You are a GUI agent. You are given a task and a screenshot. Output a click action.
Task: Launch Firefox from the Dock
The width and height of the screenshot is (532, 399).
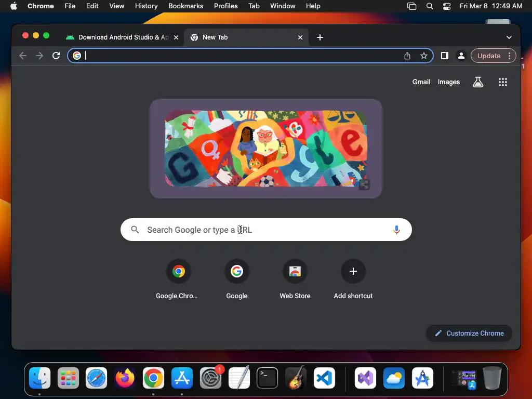coord(125,378)
